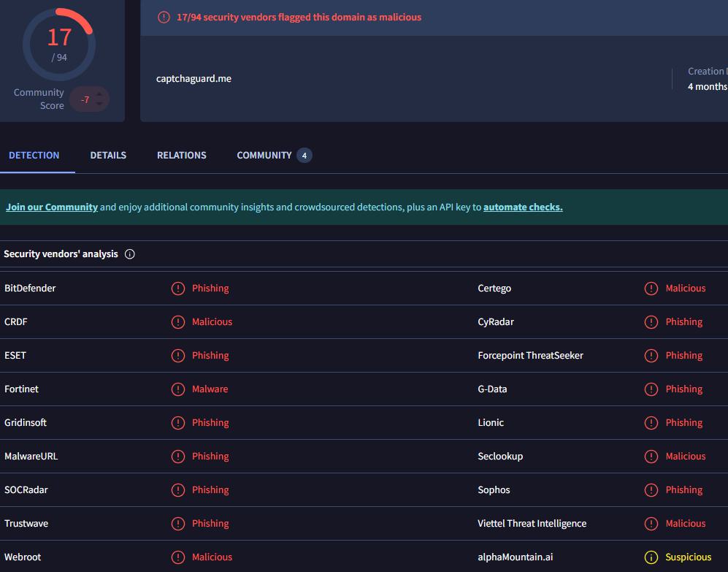
Task: Click the Fortinet Malware warning icon
Action: coord(178,389)
